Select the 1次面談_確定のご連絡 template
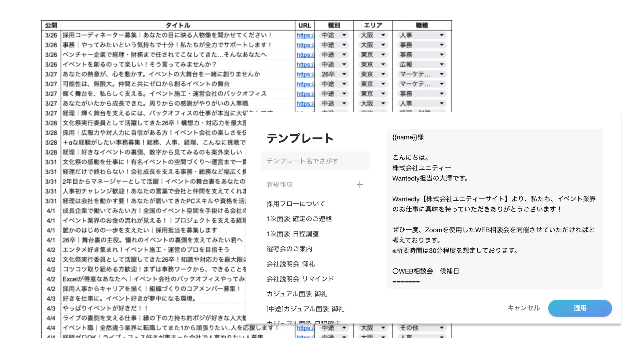Viewport: 644px width, 338px height. (299, 219)
